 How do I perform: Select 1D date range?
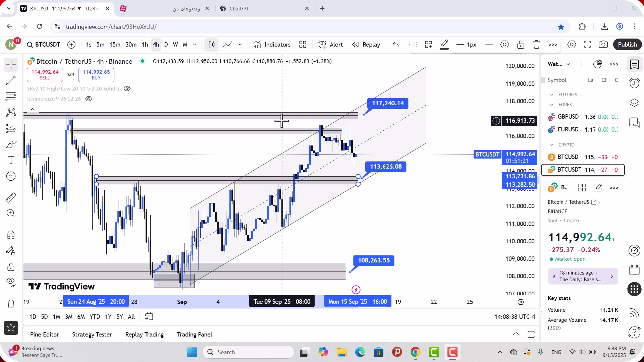click(x=33, y=317)
